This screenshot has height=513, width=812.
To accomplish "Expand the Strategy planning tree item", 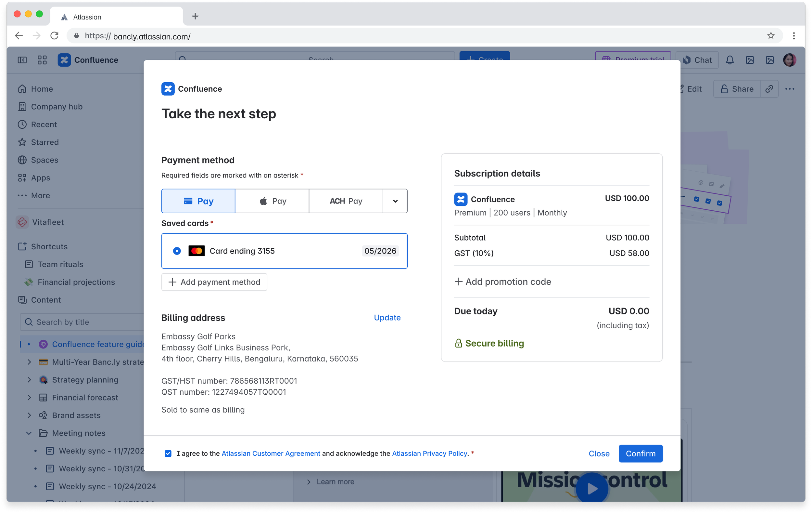I will [x=29, y=380].
